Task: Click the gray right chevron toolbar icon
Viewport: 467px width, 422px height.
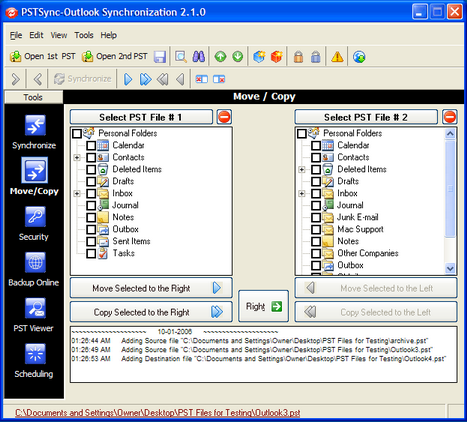Action: (16, 79)
